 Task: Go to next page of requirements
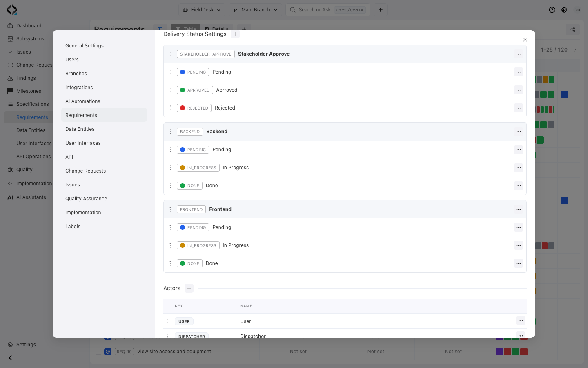(x=575, y=49)
